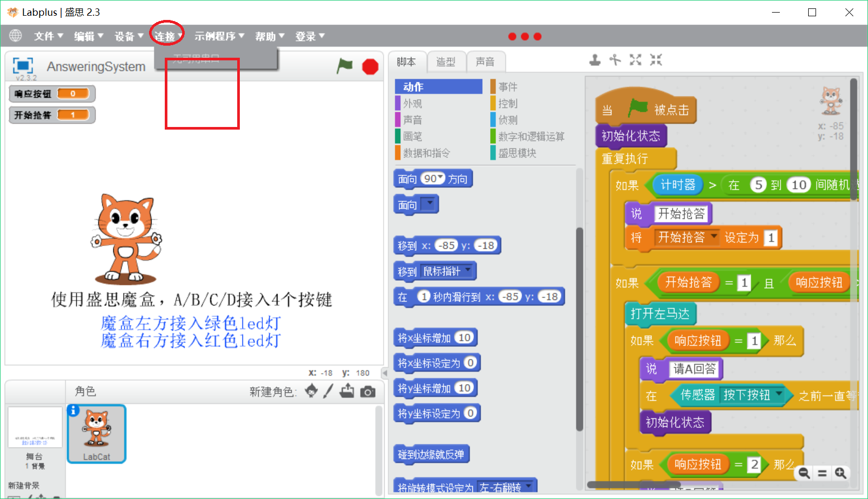The width and height of the screenshot is (868, 499).
Task: Paint a new sprite brush icon
Action: pyautogui.click(x=329, y=391)
